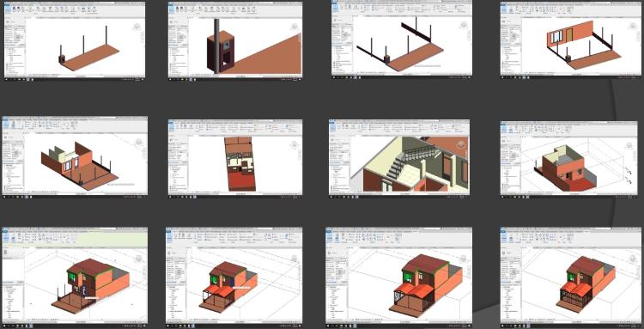Open the screenshot of house with complete porch roof
644x329 pixels.
point(398,277)
